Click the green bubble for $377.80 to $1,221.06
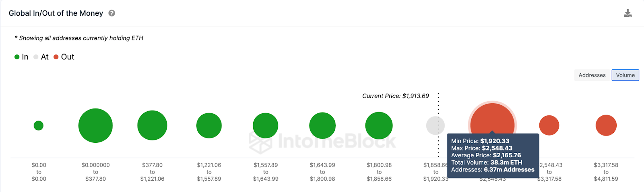The image size is (644, 192). (152, 125)
